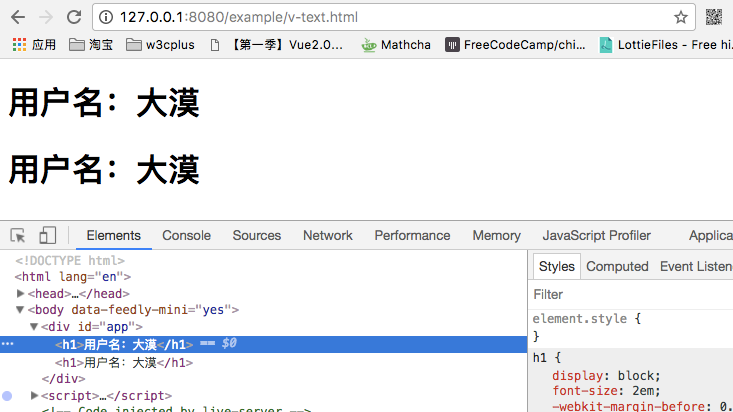Go forward with the browser arrow
733x412 pixels.
tap(46, 17)
